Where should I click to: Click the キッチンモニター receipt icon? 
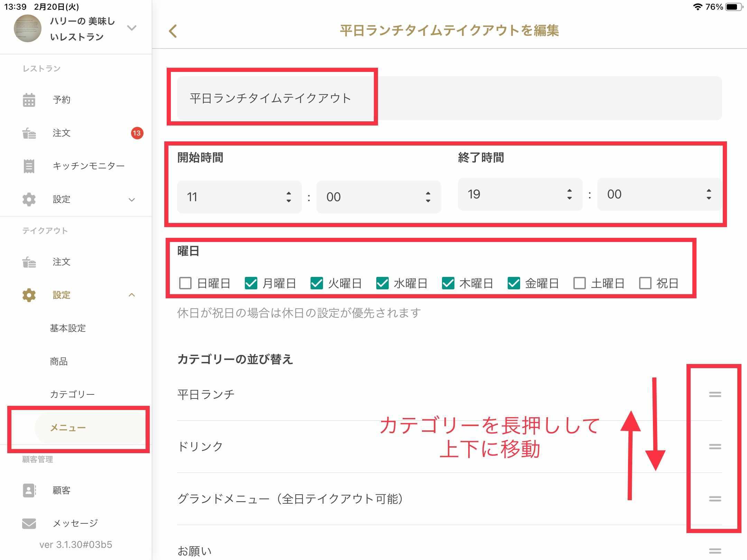point(29,166)
